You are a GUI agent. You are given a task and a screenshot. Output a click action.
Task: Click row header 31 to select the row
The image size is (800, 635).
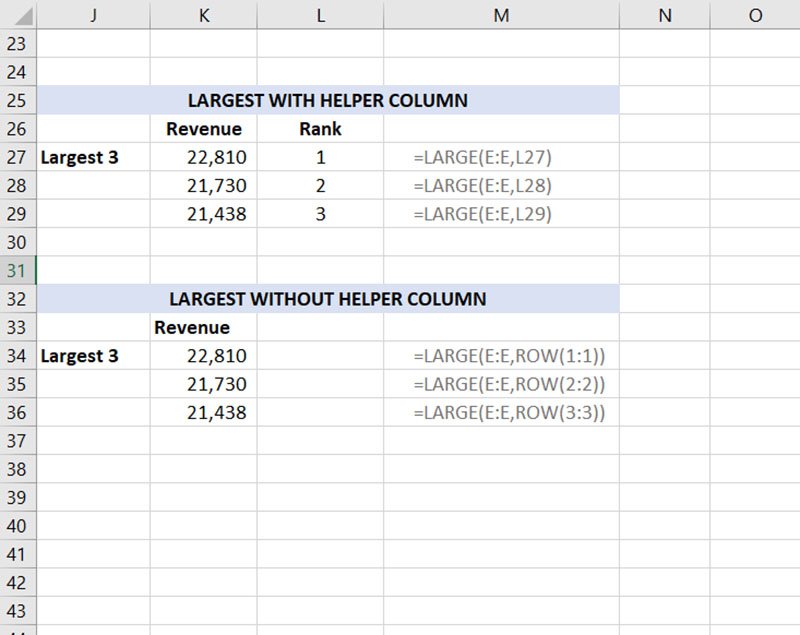[17, 270]
